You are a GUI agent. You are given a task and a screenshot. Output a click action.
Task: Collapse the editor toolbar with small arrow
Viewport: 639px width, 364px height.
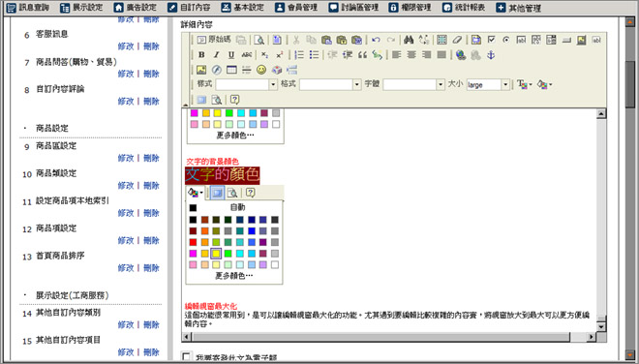click(x=186, y=105)
